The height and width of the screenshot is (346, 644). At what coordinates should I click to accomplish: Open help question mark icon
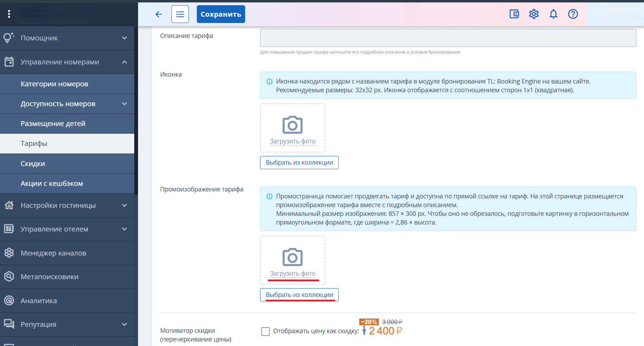click(573, 14)
